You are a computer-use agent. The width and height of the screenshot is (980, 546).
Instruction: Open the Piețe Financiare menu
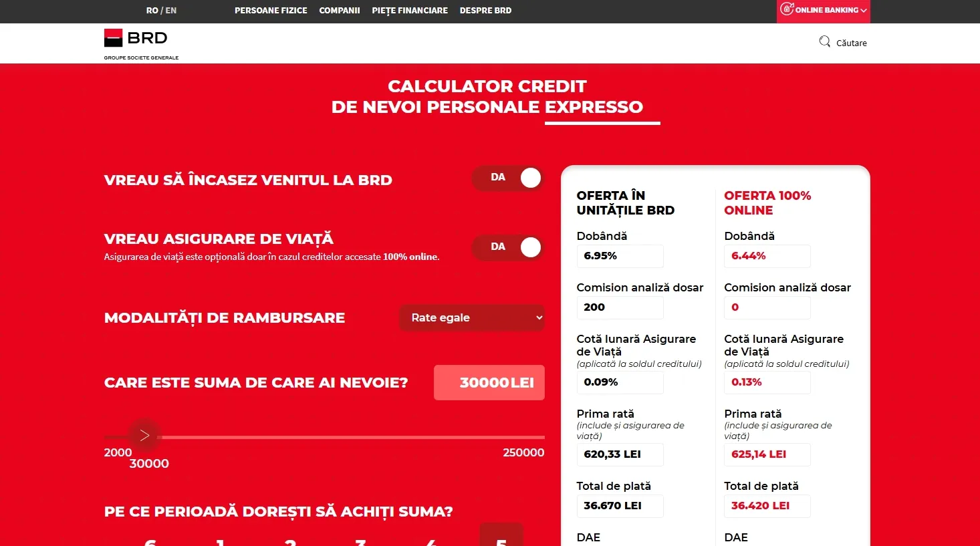410,11
